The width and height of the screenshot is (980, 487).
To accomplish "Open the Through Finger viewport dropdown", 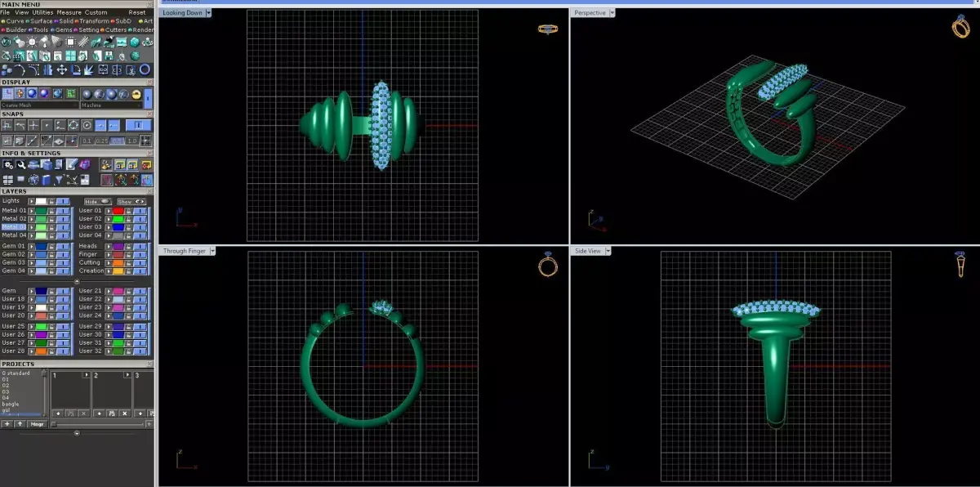I will click(212, 251).
